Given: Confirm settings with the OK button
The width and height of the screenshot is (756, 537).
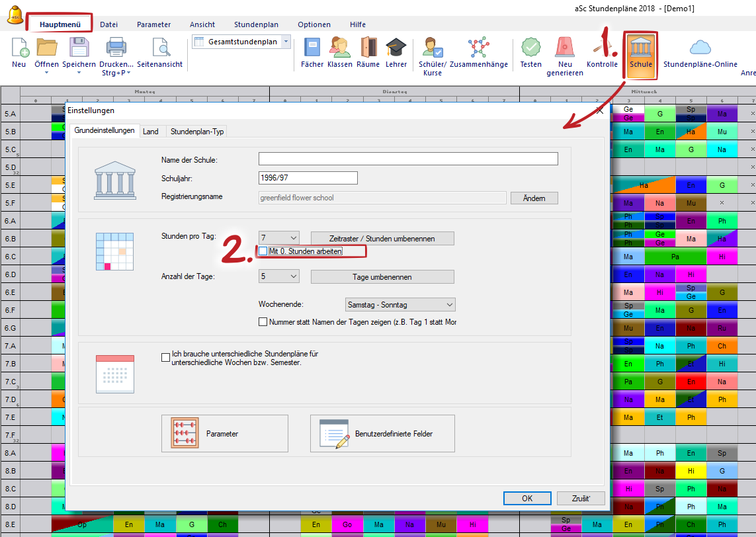Looking at the screenshot, I should pos(527,498).
